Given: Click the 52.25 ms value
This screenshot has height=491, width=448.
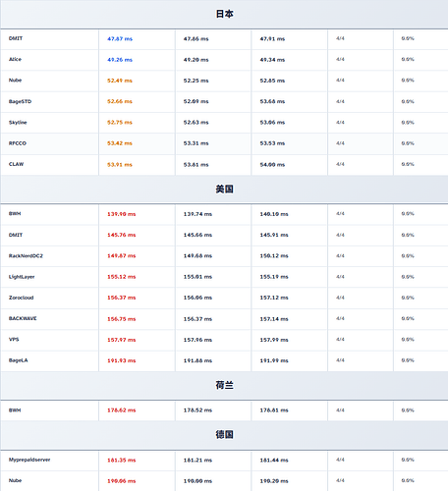Looking at the screenshot, I should [x=196, y=81].
